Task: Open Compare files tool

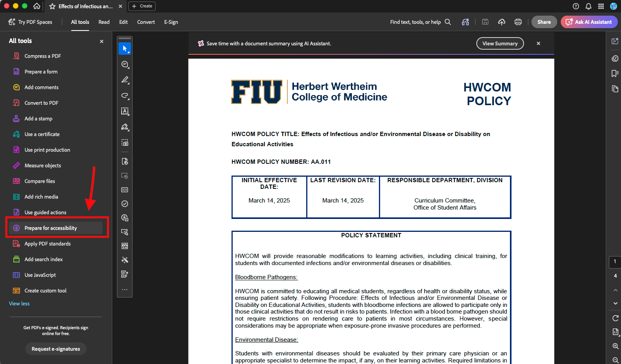Action: click(x=56, y=181)
